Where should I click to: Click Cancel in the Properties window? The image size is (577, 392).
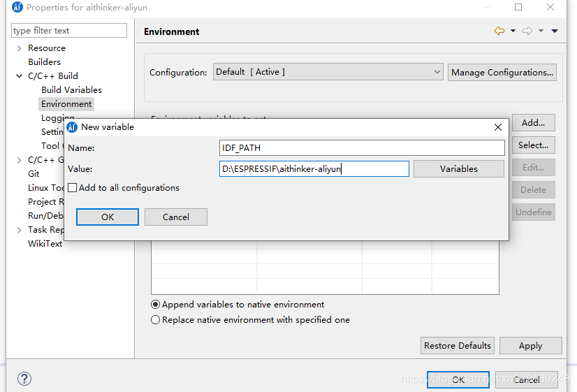(x=527, y=379)
